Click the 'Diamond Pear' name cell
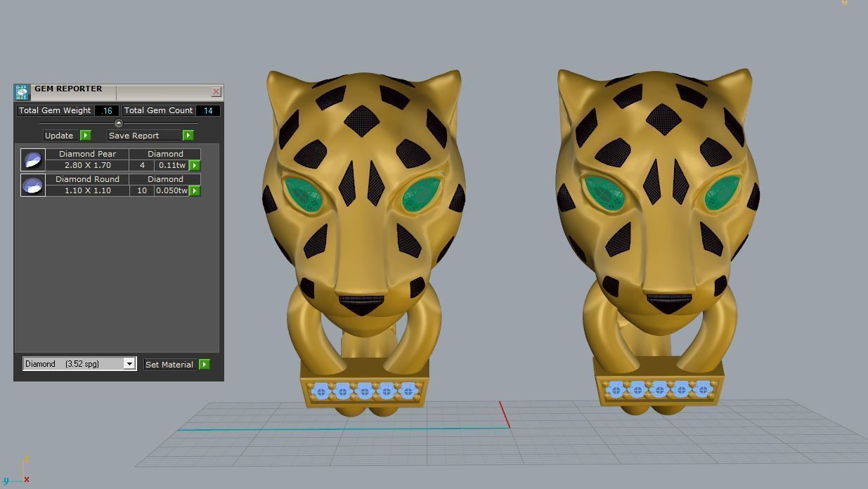This screenshot has height=489, width=868. click(87, 154)
